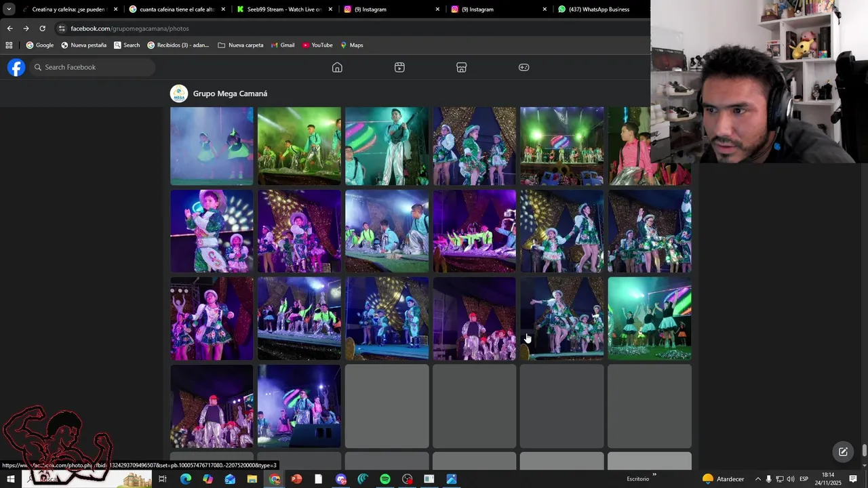Open the Atardecer weather widget

click(x=724, y=479)
